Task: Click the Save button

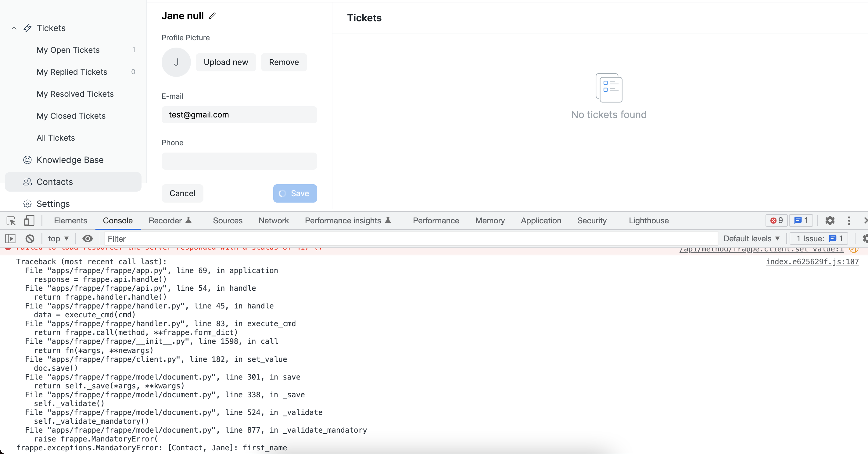Action: (x=295, y=193)
